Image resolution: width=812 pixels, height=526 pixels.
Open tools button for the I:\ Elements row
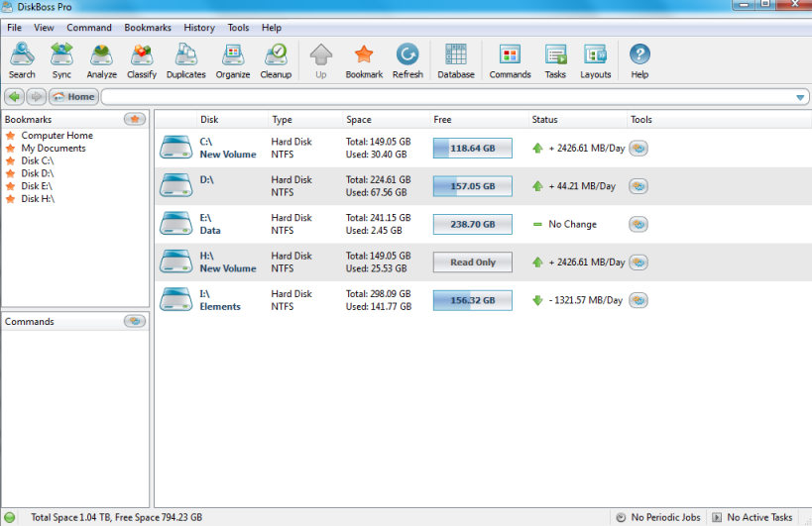pos(638,300)
